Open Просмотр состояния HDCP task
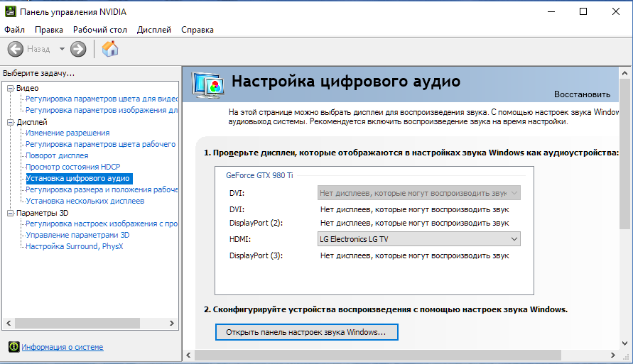The image size is (633, 364). (72, 167)
